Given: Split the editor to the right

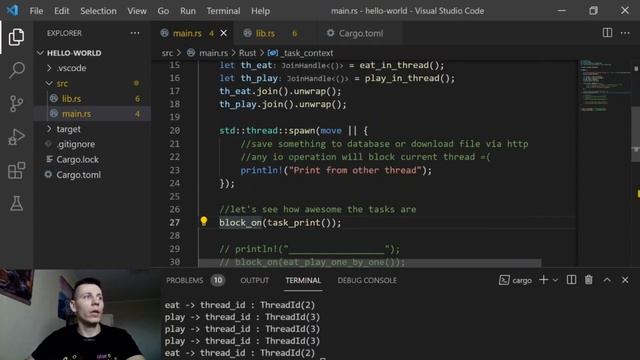Looking at the screenshot, I should 607,33.
